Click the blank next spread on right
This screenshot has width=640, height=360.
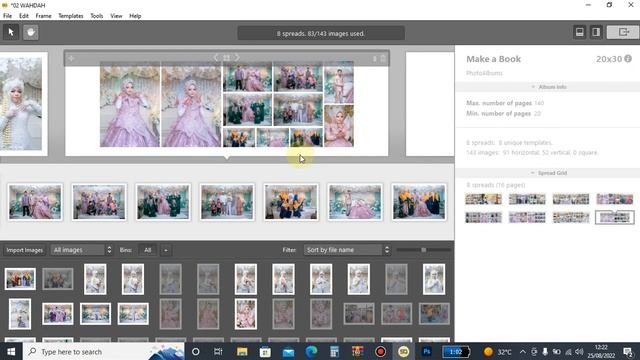point(430,104)
